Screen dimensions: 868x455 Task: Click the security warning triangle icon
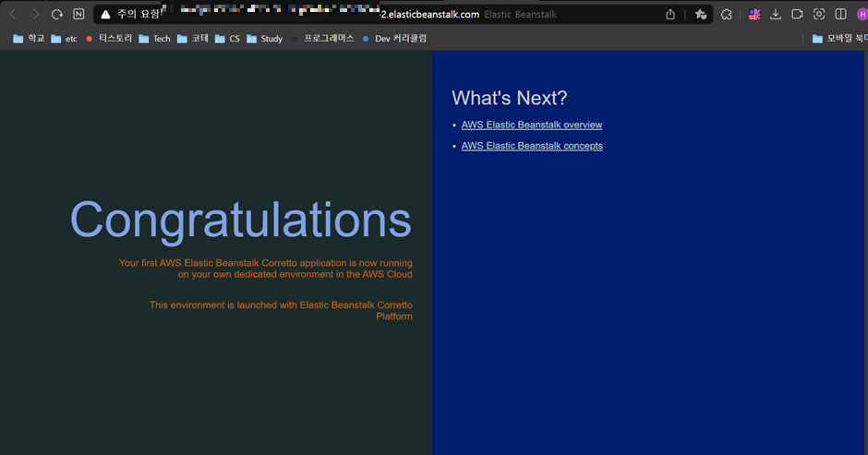[106, 15]
